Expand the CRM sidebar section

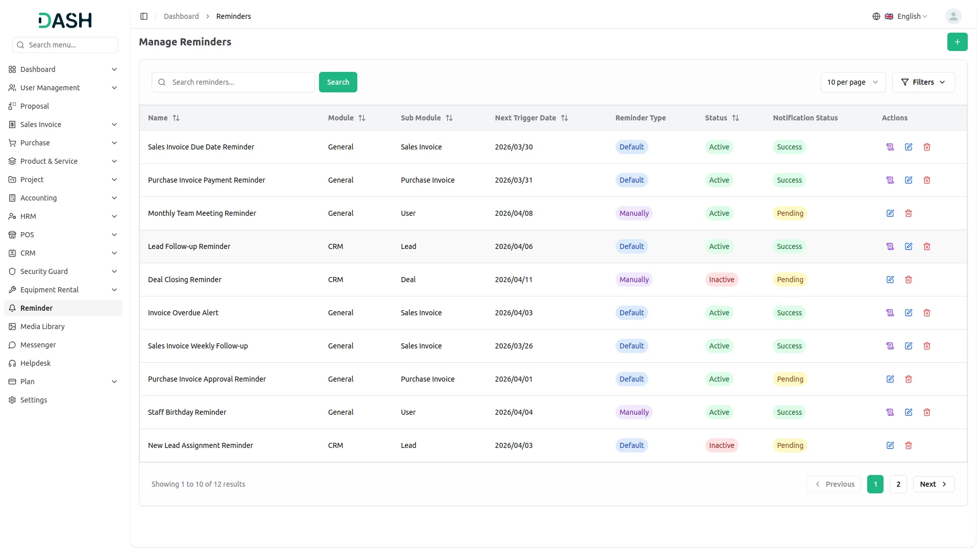63,253
